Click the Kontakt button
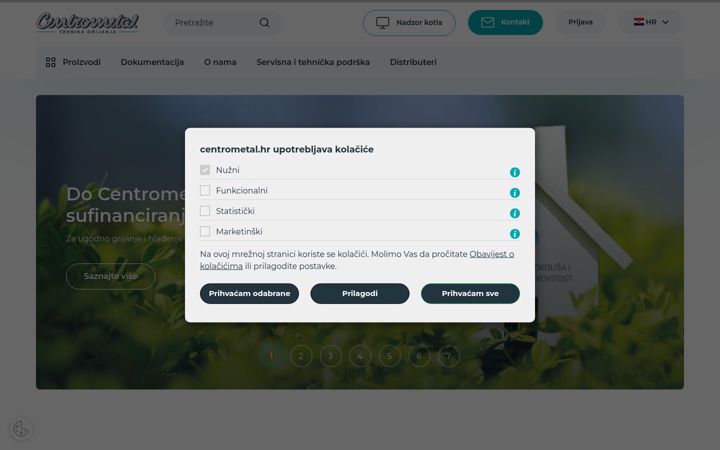Viewport: 720px width, 450px height. click(505, 22)
